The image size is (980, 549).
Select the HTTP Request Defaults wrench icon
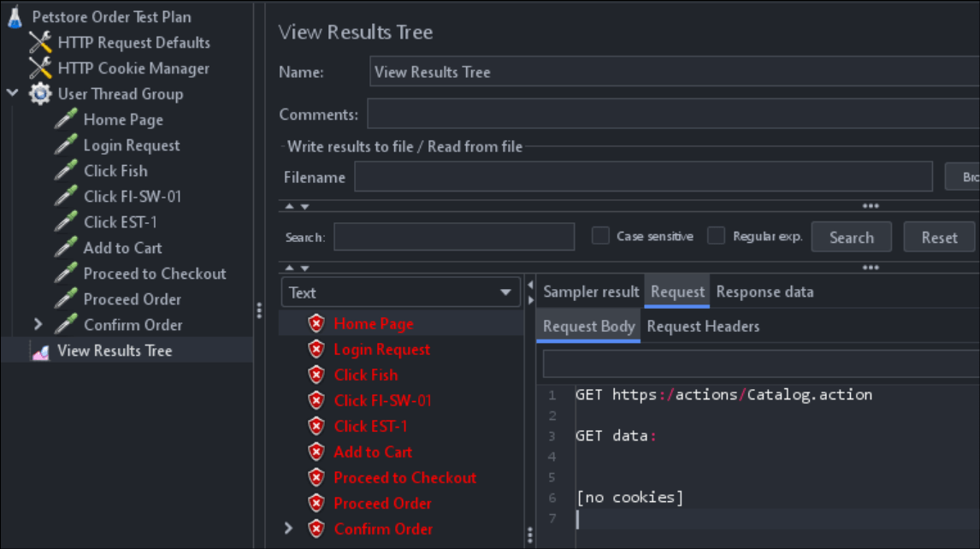coord(40,41)
